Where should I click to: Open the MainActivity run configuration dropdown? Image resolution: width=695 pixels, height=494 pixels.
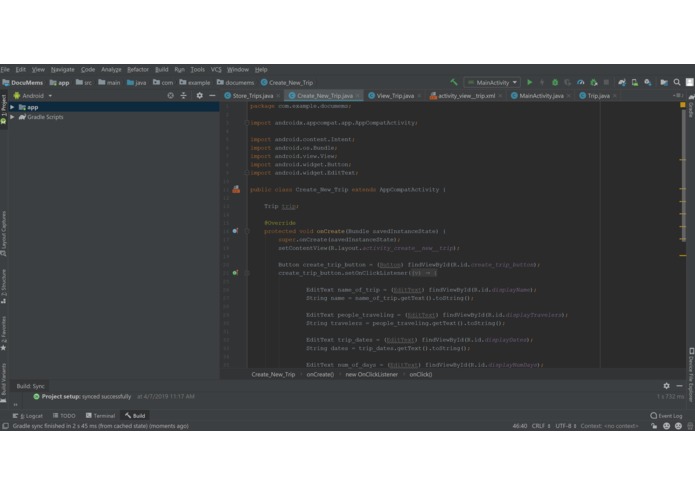pyautogui.click(x=492, y=82)
